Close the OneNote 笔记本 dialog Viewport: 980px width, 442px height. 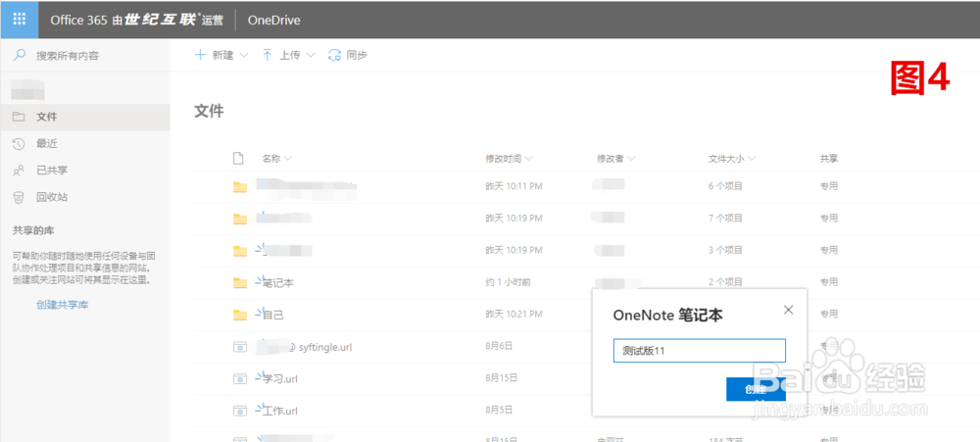coord(788,310)
